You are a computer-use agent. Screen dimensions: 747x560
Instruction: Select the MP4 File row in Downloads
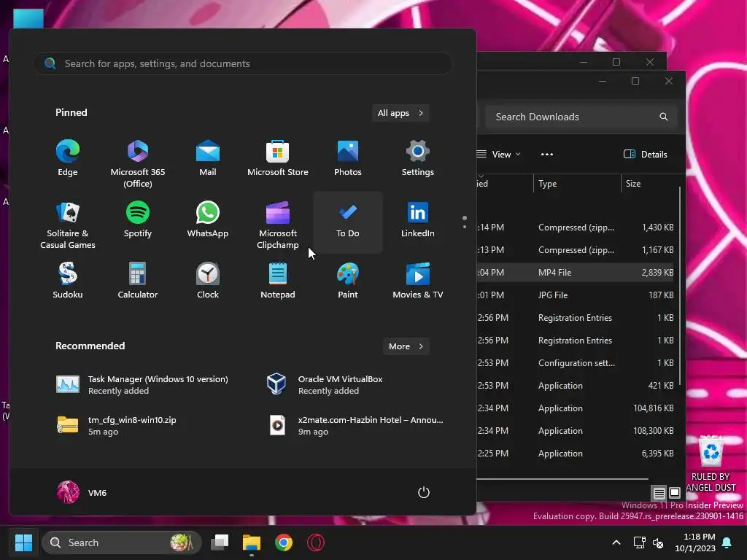[575, 273]
